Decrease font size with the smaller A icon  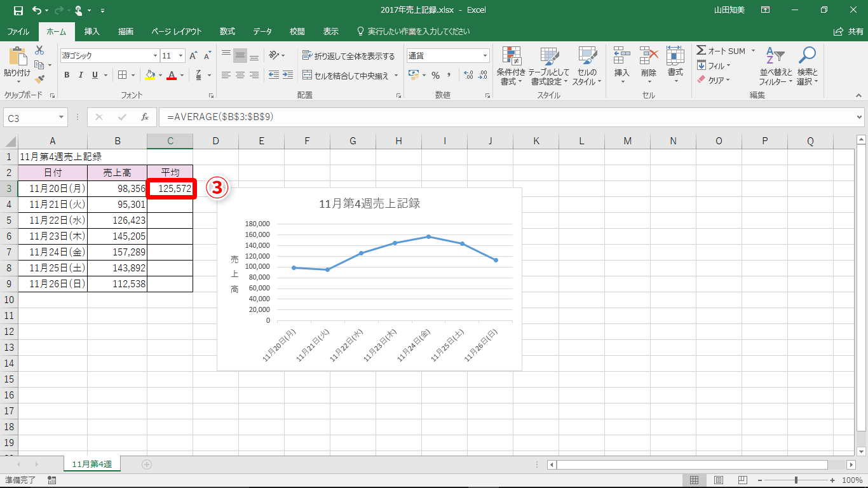(x=207, y=56)
